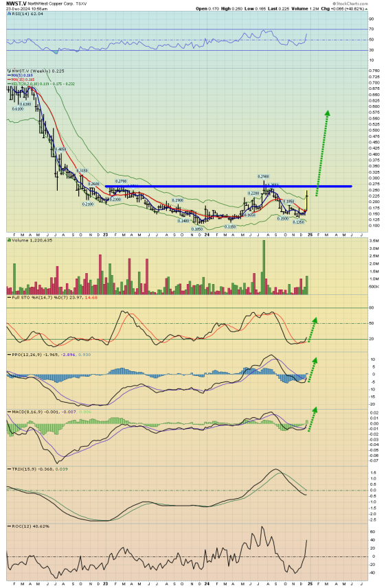Click the 500K volume axis label
The height and width of the screenshot is (588, 386).
pos(374,287)
